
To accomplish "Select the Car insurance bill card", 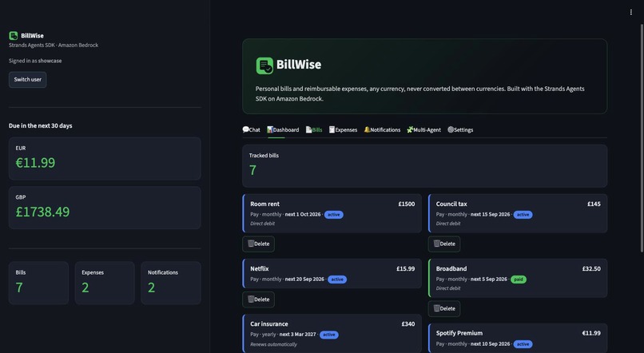I will coord(332,333).
